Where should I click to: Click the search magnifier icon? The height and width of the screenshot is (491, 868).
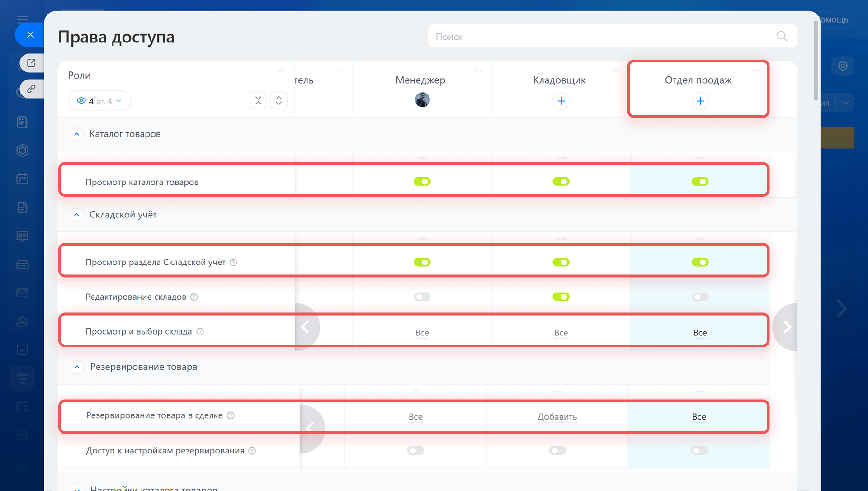782,36
